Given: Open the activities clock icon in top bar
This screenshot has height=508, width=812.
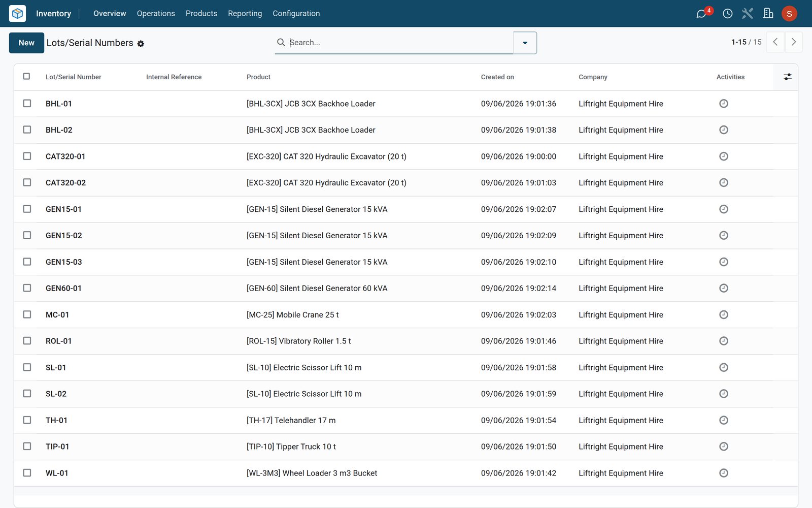Looking at the screenshot, I should 727,14.
